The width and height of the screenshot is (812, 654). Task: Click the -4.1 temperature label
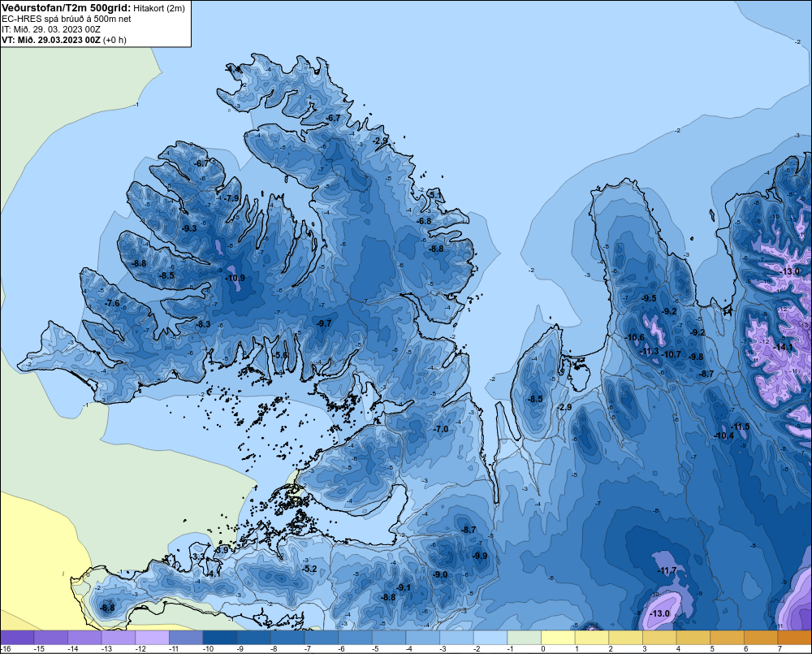[x=214, y=574]
